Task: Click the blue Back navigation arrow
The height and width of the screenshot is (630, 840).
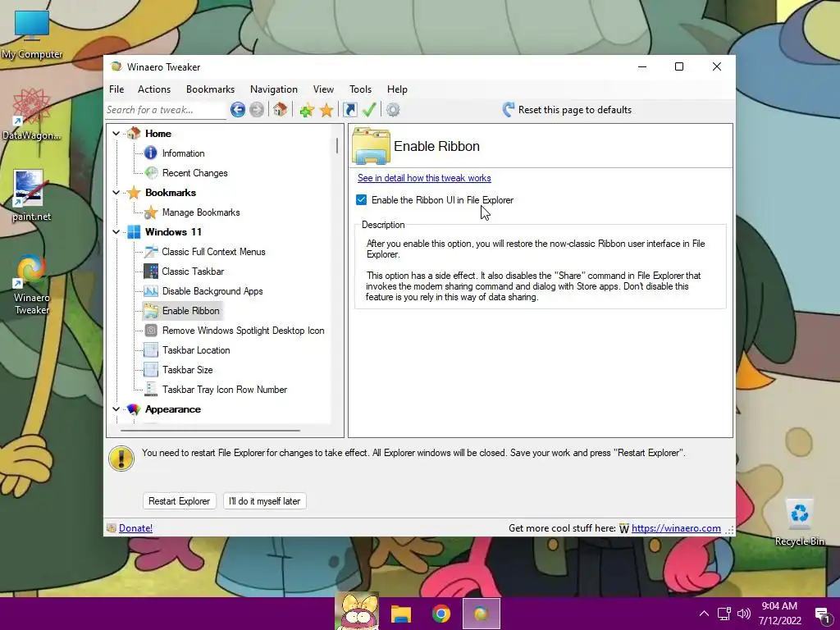Action: [238, 110]
